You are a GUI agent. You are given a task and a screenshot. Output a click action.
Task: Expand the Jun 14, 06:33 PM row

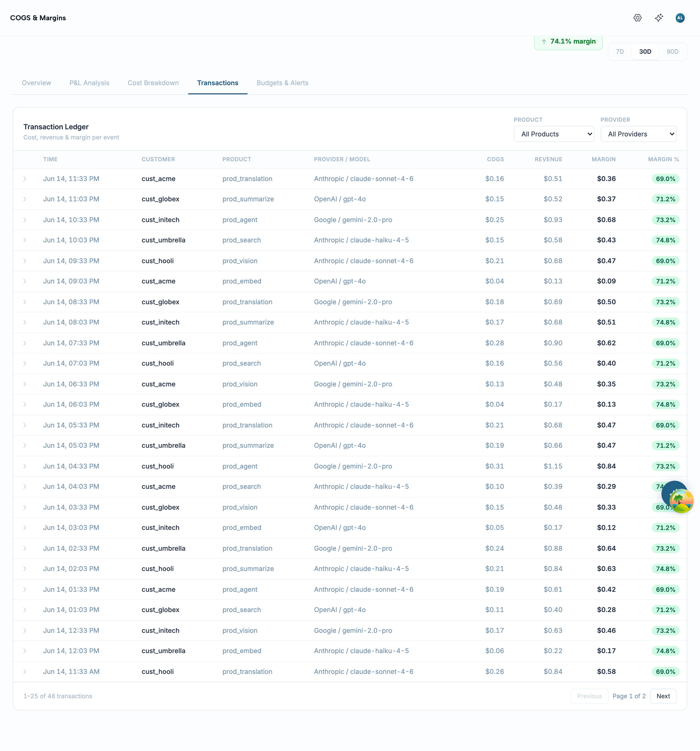[x=25, y=384]
